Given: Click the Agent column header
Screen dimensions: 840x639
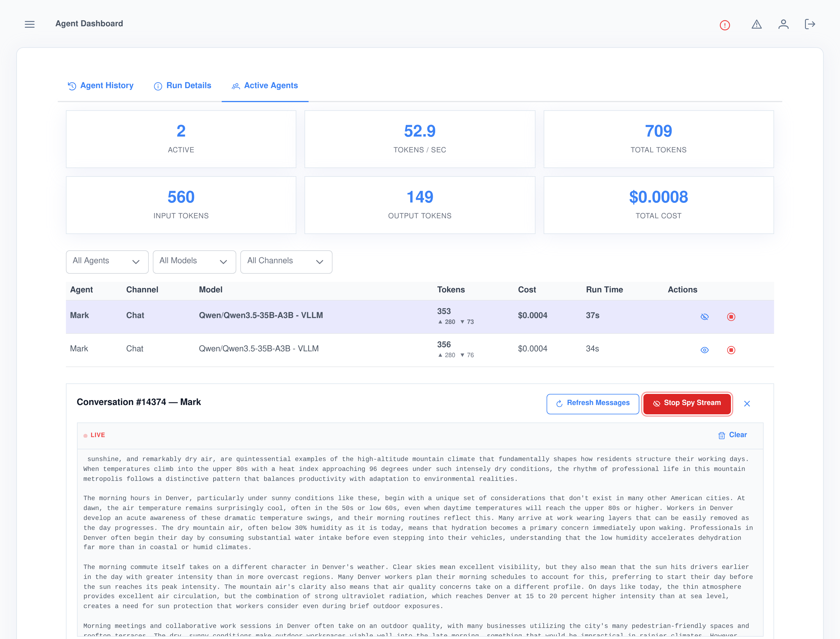Looking at the screenshot, I should pyautogui.click(x=81, y=290).
